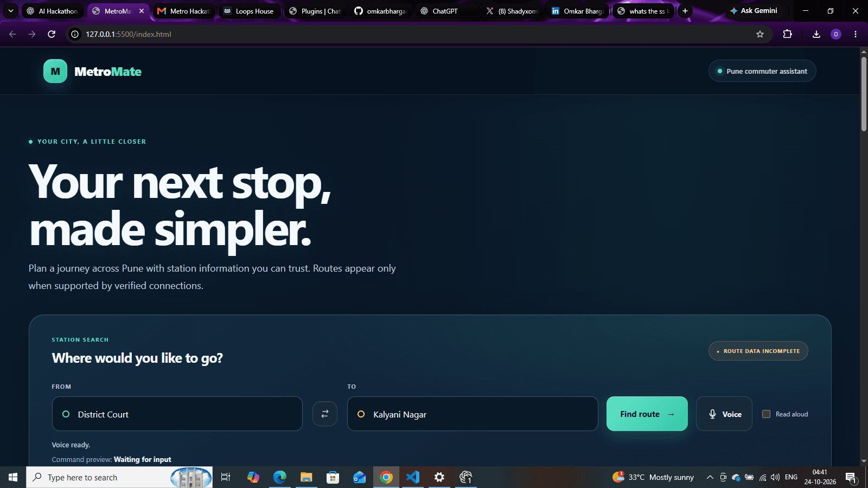Reload the current page

tap(52, 34)
